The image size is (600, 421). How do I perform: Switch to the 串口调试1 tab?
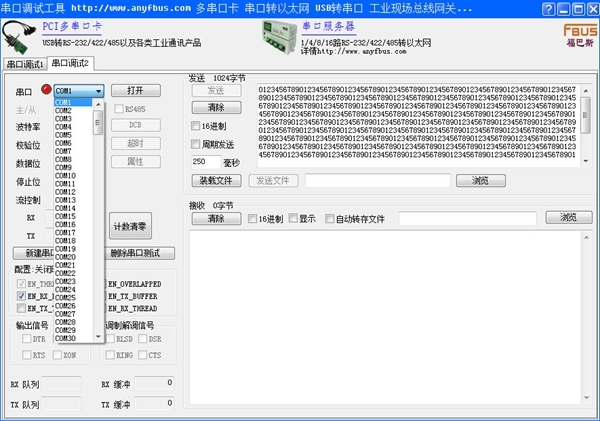coord(26,64)
